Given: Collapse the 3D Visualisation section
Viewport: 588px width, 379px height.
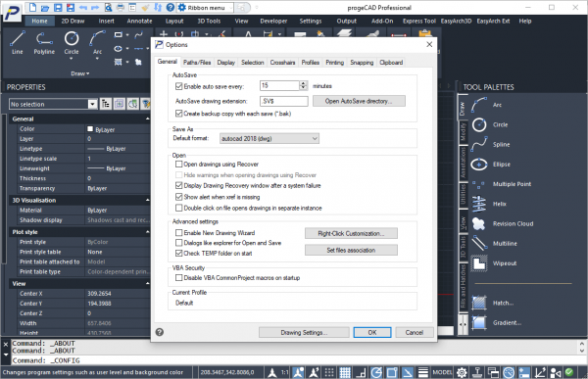Looking at the screenshot, I should click(x=147, y=200).
